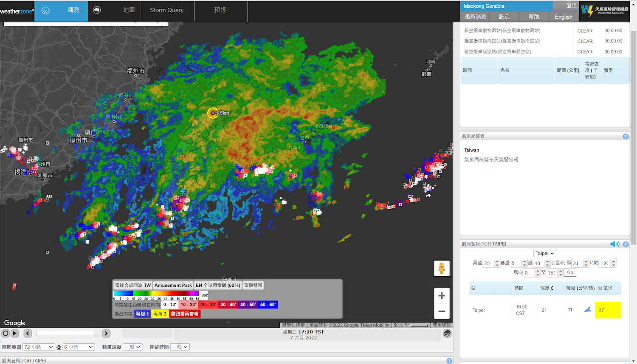Image resolution: width=637 pixels, height=364 pixels.
Task: Click the animation play button
Action: (15, 333)
